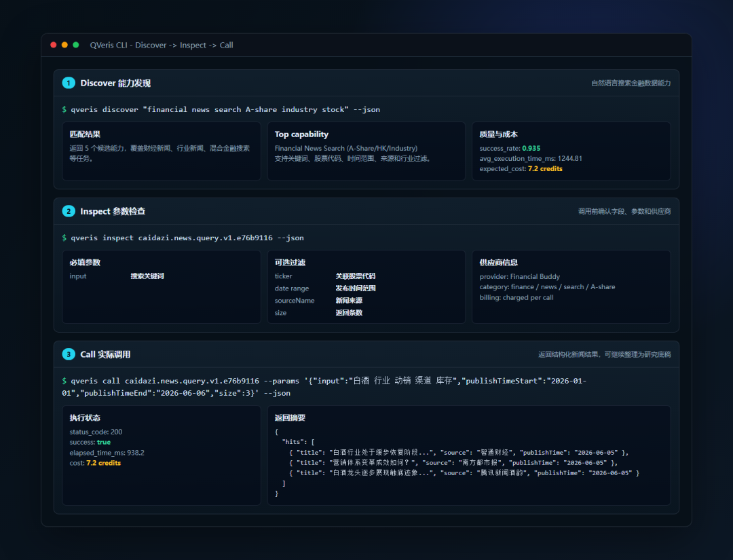733x560 pixels.
Task: Click the '关联股票代码' description
Action: [355, 276]
